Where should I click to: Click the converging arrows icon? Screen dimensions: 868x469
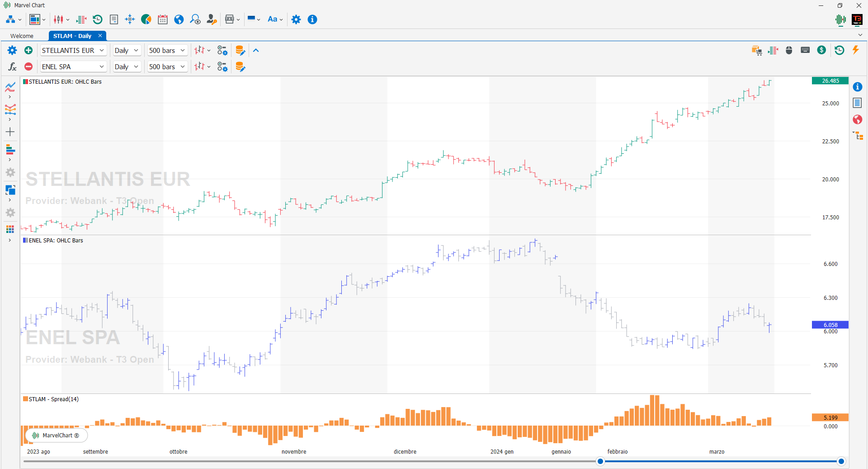[130, 19]
